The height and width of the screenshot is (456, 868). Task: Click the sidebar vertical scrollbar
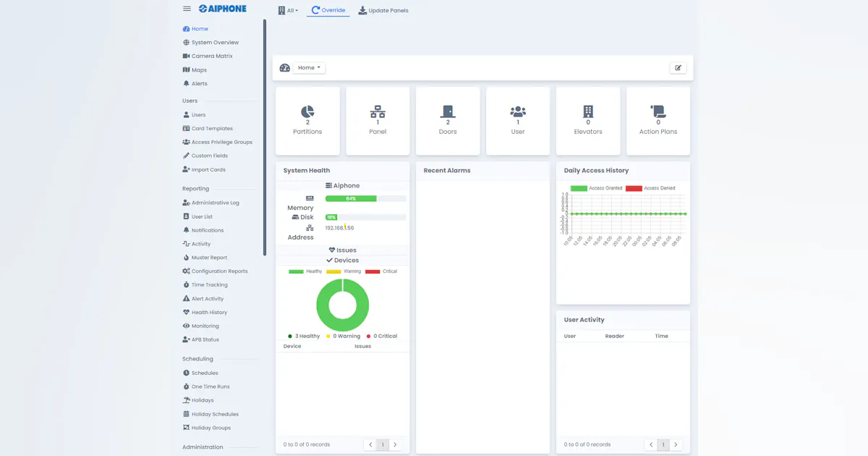(265, 138)
